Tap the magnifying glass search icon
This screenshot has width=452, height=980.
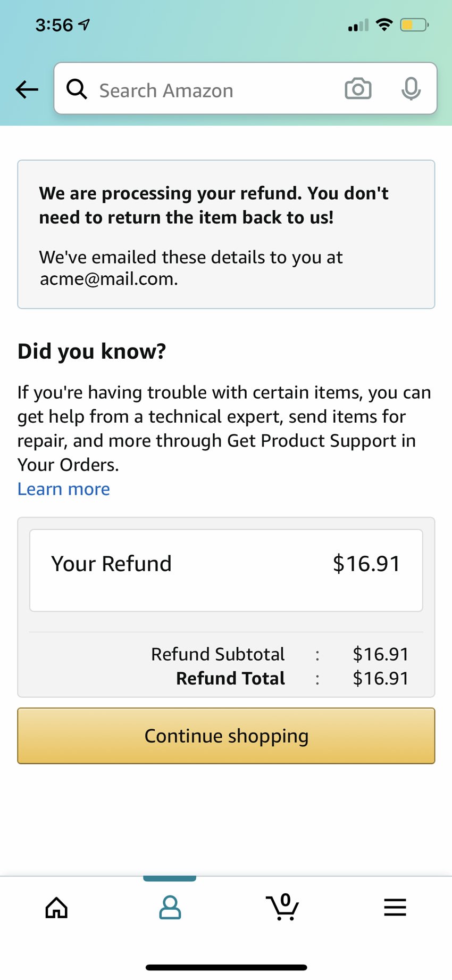pos(77,89)
